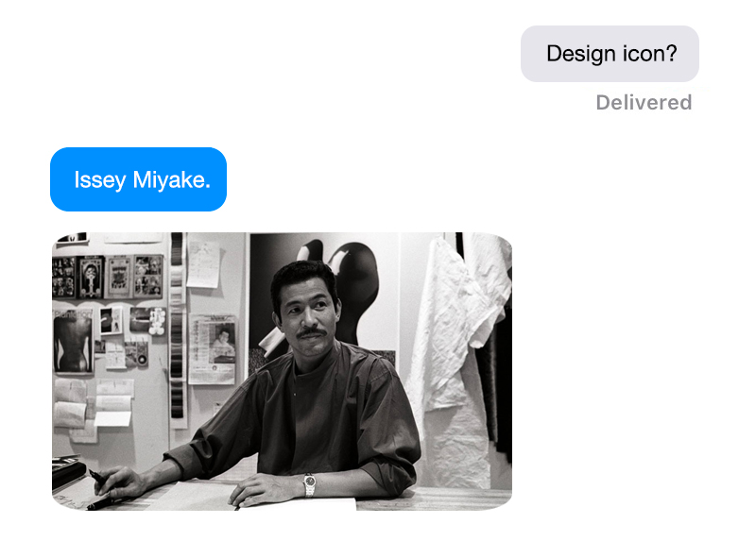The image size is (756, 541).
Task: Click the "Design icon?" message bubble
Action: coord(610,54)
